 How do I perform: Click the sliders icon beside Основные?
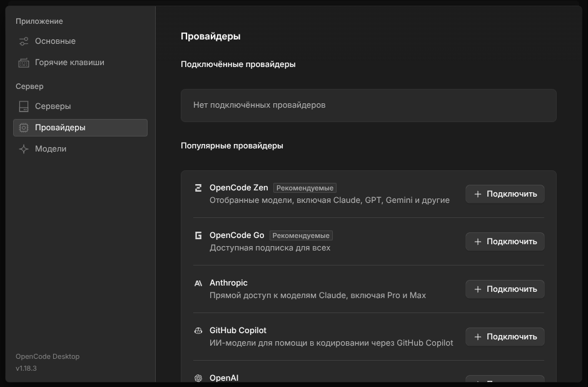(x=24, y=41)
